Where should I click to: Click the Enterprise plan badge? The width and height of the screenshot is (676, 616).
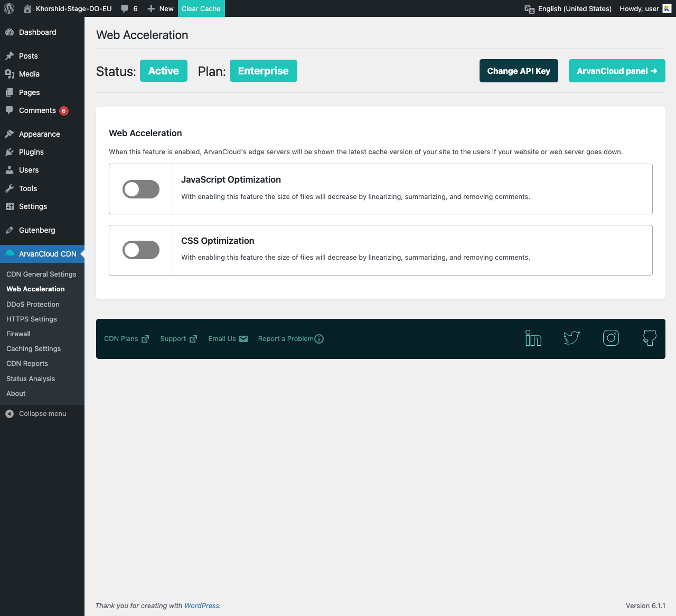(x=264, y=71)
